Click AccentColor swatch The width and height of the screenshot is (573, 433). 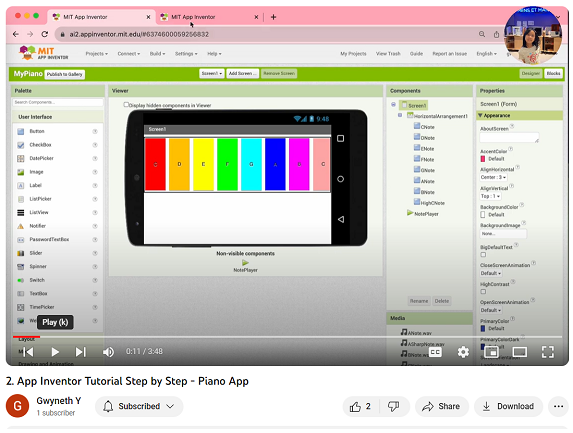pyautogui.click(x=483, y=159)
